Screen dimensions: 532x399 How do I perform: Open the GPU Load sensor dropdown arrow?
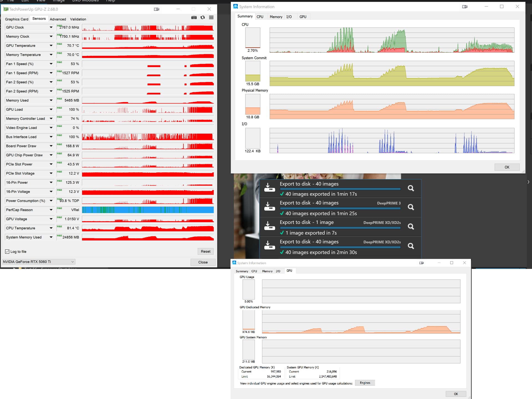point(51,109)
